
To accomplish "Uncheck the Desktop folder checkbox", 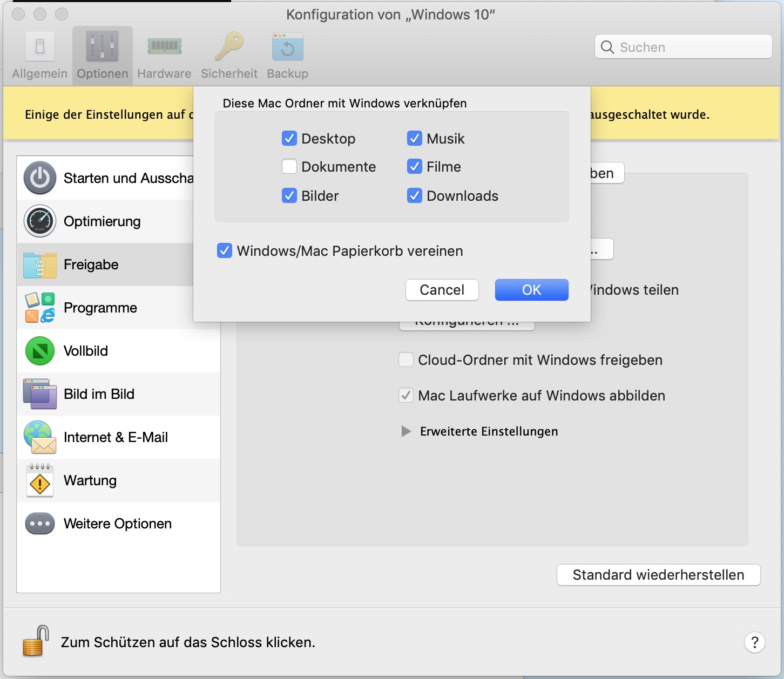I will 289,139.
